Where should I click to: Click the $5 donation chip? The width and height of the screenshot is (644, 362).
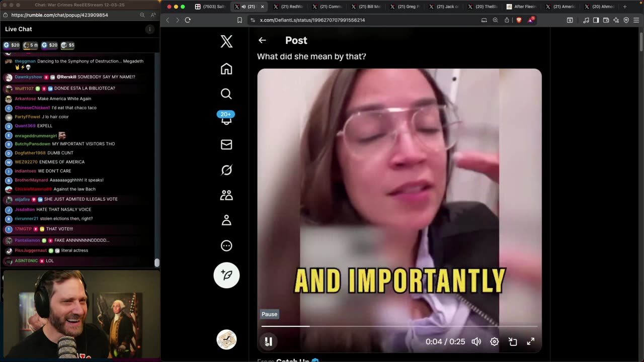coord(68,45)
